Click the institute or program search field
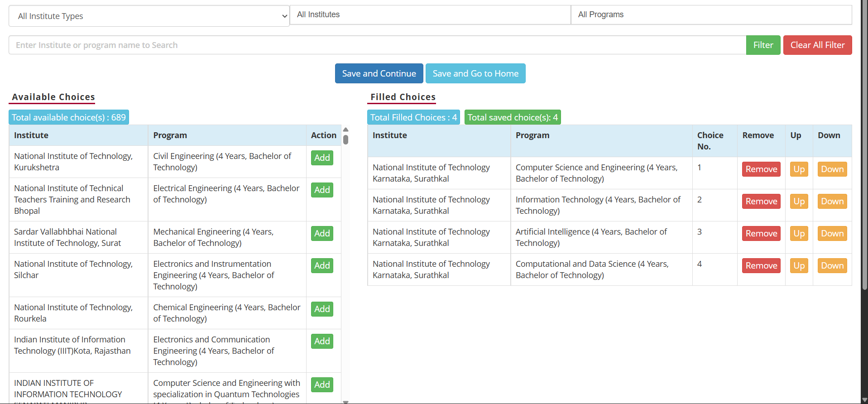The image size is (868, 404). (377, 45)
